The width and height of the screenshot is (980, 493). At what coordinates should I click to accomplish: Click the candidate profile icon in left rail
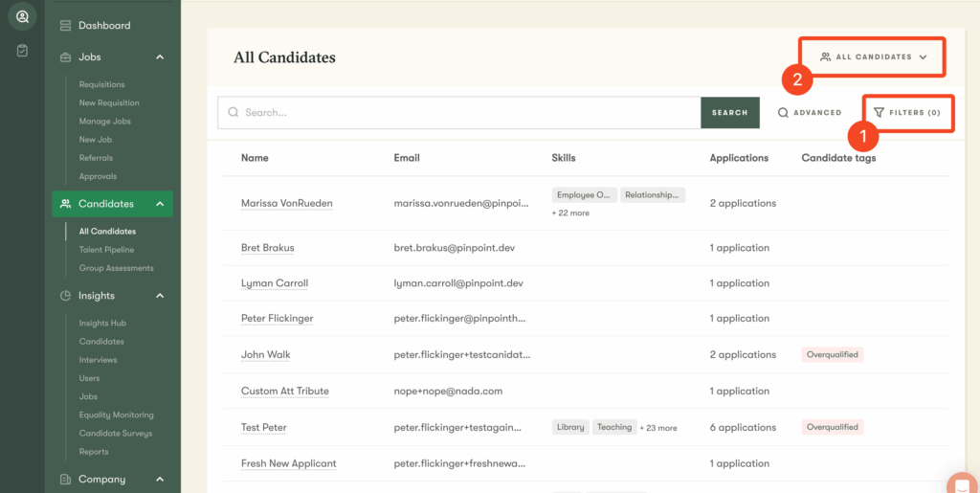[x=22, y=17]
